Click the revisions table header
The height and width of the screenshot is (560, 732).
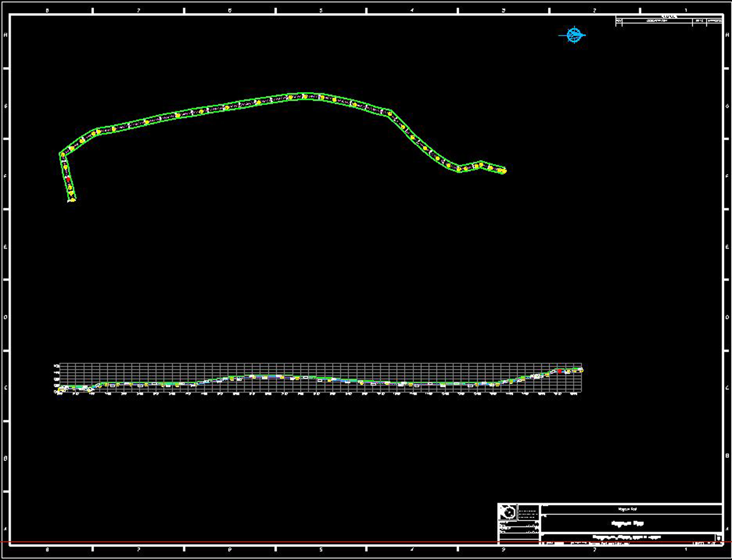[x=668, y=17]
